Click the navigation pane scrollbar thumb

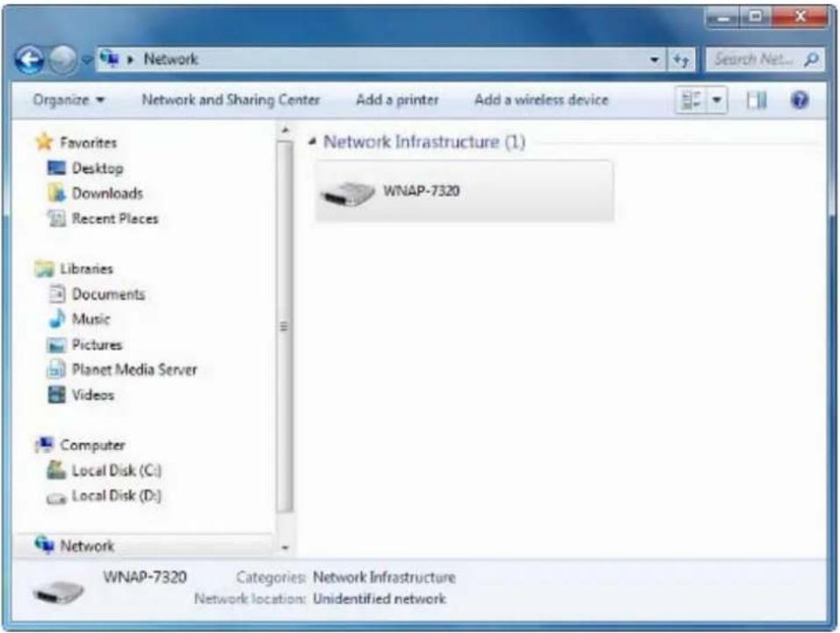click(x=285, y=326)
